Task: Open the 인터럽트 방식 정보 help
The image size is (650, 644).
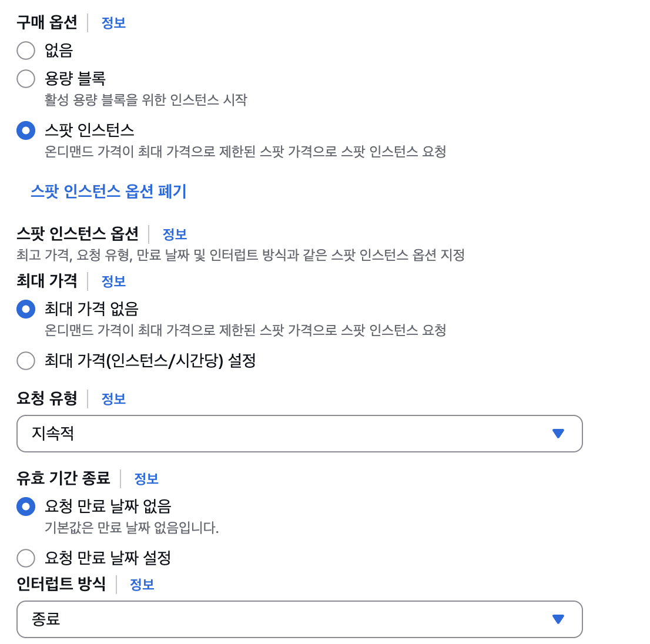Action: (x=142, y=584)
